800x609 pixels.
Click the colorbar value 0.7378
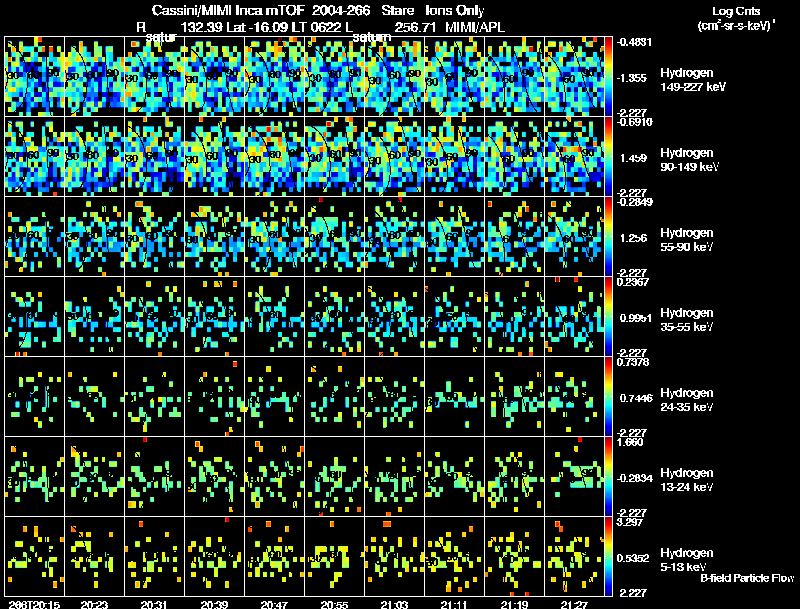click(x=633, y=362)
